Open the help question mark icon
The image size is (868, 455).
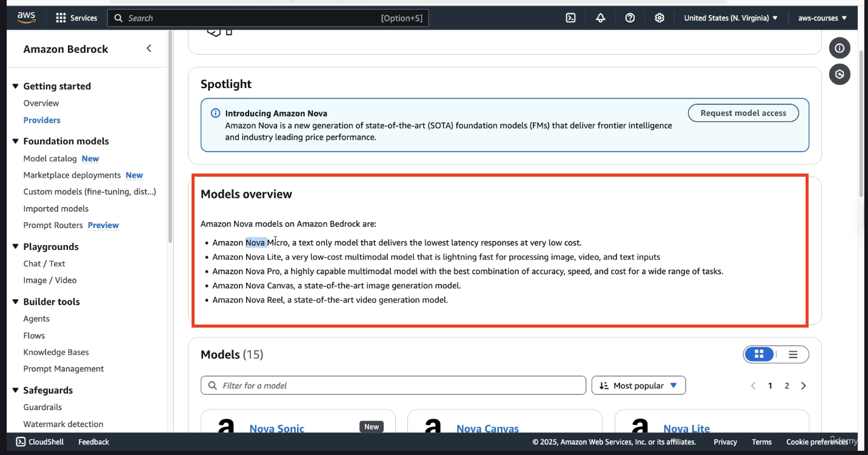click(x=630, y=18)
